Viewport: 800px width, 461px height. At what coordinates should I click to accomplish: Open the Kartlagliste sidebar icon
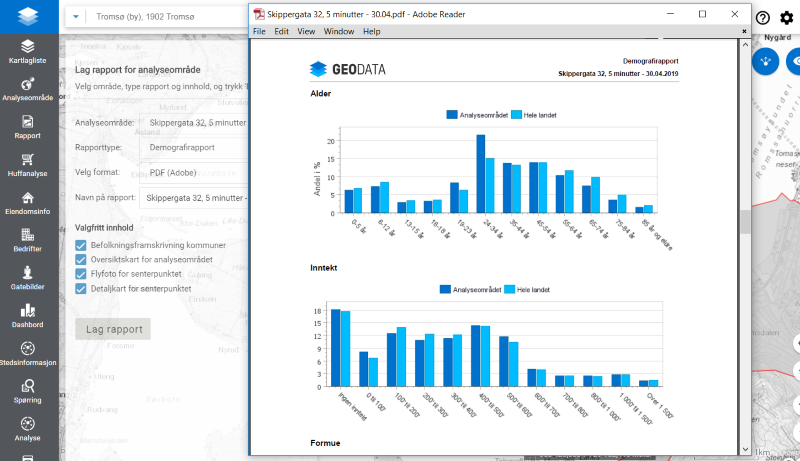click(27, 51)
